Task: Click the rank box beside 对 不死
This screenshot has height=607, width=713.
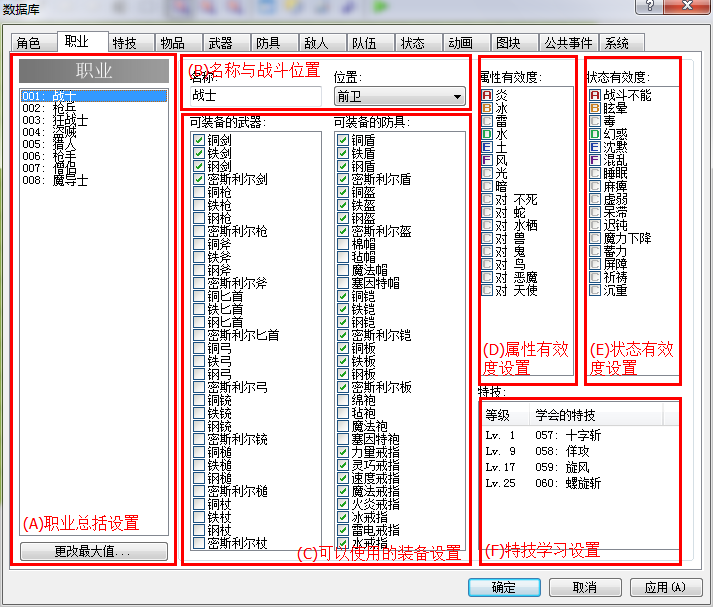Action: 487,199
